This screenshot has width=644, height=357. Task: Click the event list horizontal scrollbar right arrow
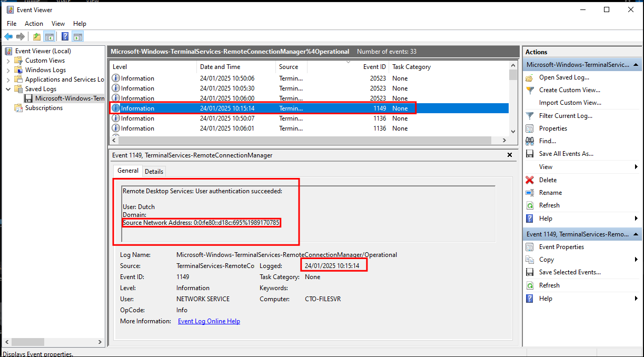click(x=504, y=141)
